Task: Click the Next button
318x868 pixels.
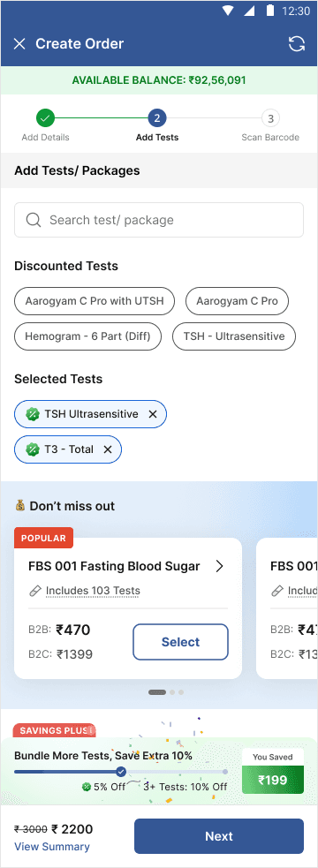Action: click(219, 836)
